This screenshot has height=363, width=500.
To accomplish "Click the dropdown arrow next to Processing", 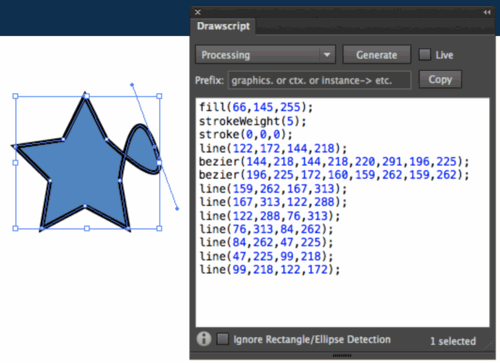I will click(327, 55).
